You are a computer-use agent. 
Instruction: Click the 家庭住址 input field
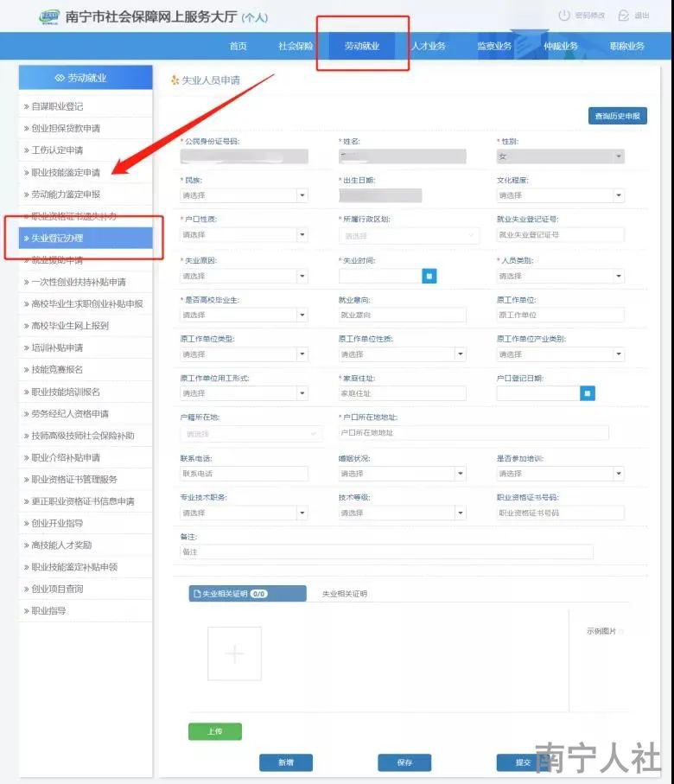pos(403,393)
